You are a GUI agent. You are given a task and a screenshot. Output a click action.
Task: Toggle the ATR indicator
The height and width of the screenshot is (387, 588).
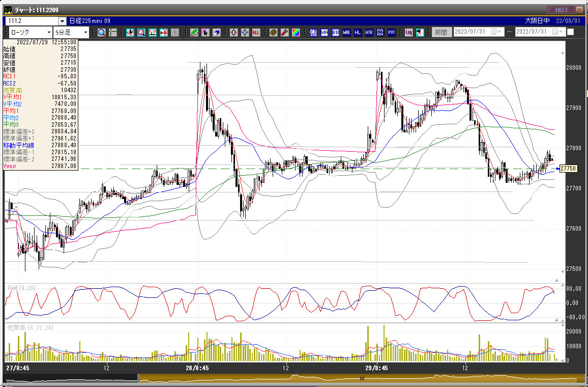(x=369, y=32)
